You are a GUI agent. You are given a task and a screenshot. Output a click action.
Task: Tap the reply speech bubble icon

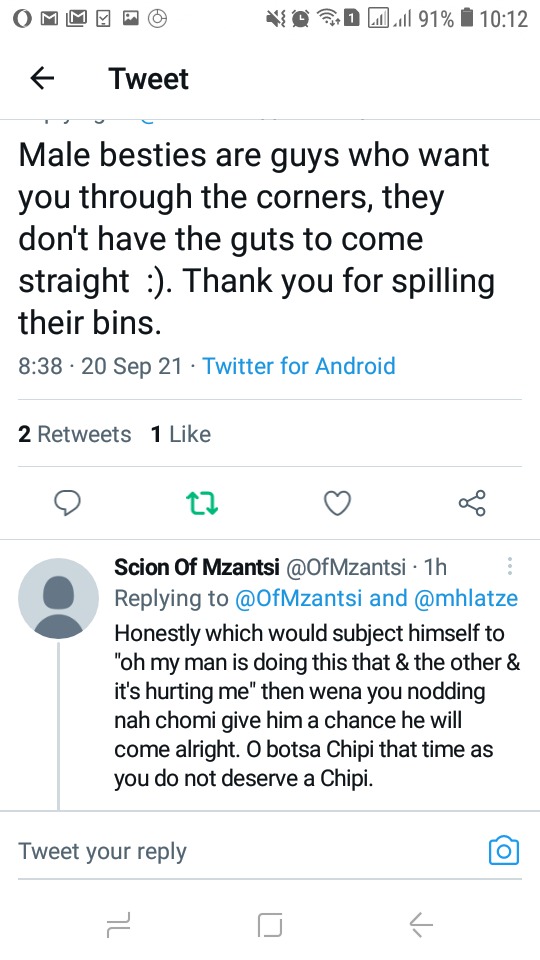click(67, 503)
